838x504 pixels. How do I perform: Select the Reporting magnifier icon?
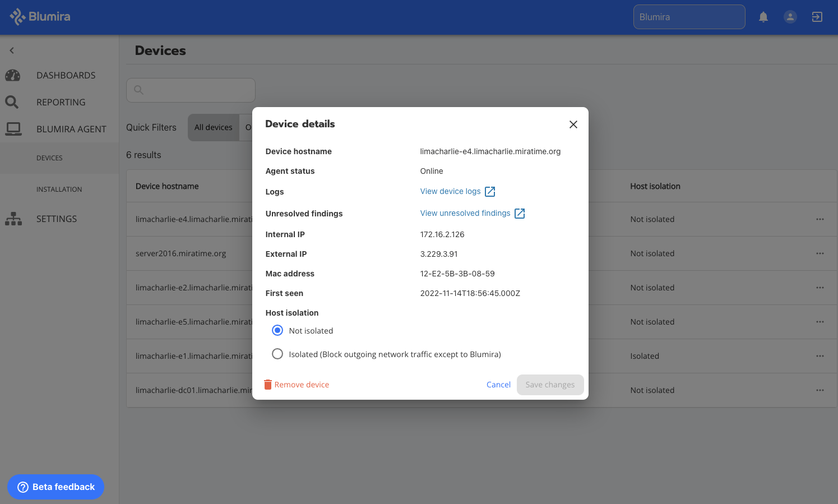coord(12,102)
